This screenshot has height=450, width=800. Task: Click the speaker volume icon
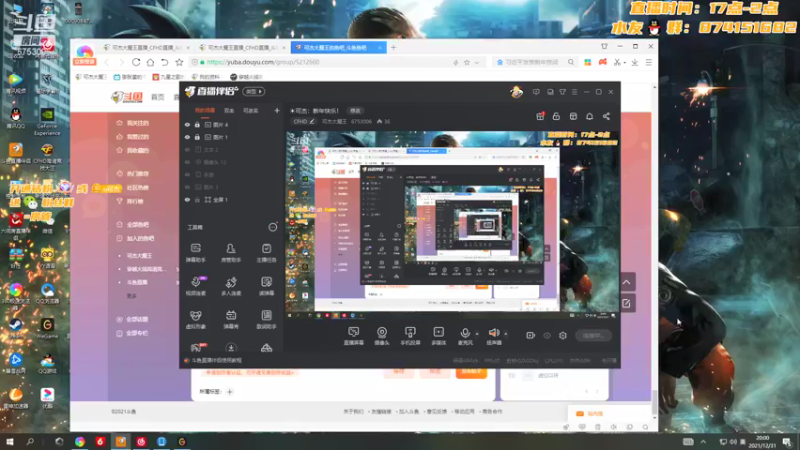pyautogui.click(x=493, y=333)
